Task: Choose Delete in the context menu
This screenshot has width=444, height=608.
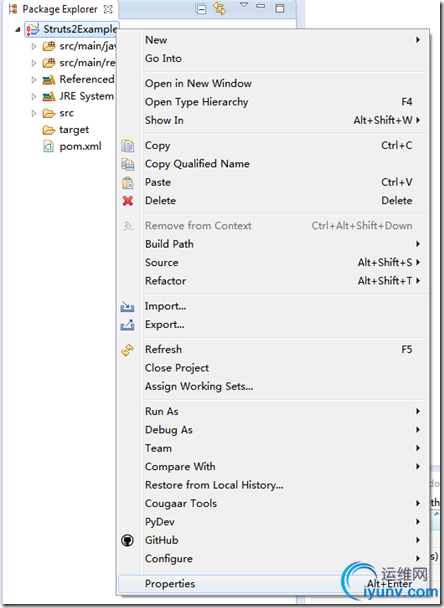Action: tap(284, 200)
